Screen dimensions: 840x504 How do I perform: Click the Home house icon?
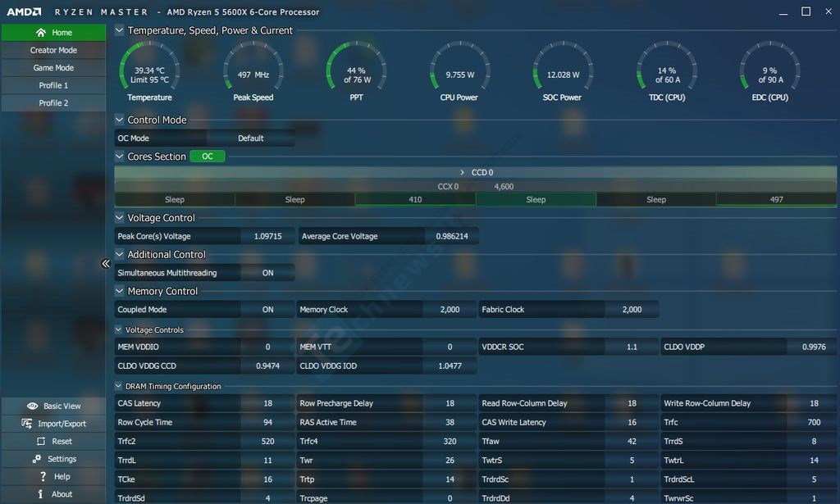point(41,33)
